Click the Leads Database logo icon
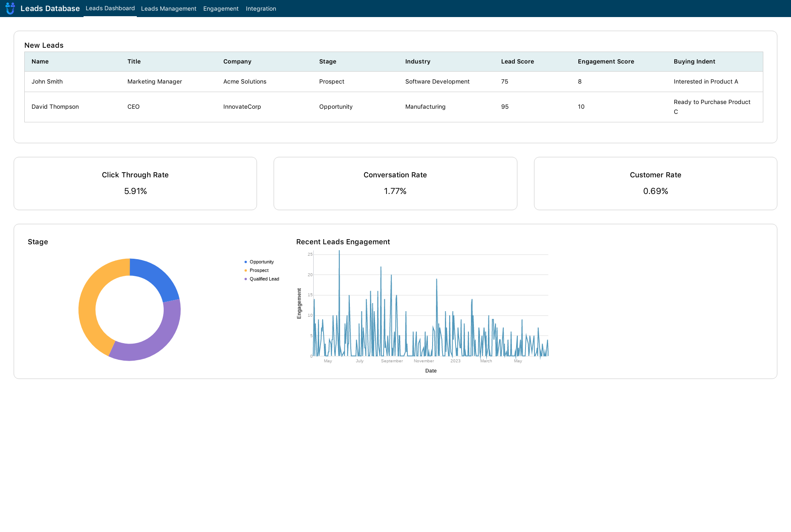Image resolution: width=791 pixels, height=532 pixels. tap(10, 9)
